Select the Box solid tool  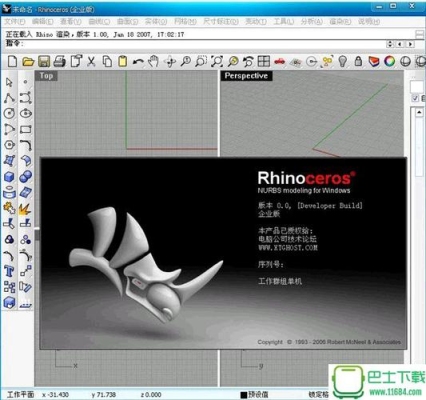9,176
